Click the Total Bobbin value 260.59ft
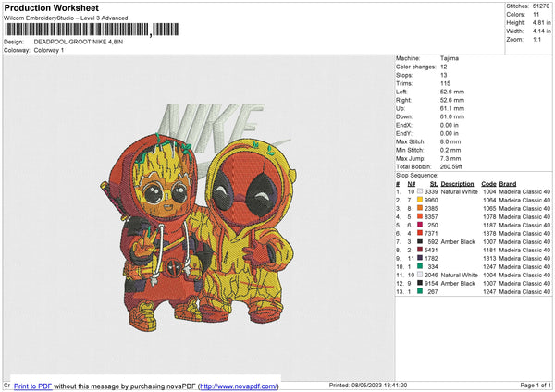 point(451,166)
